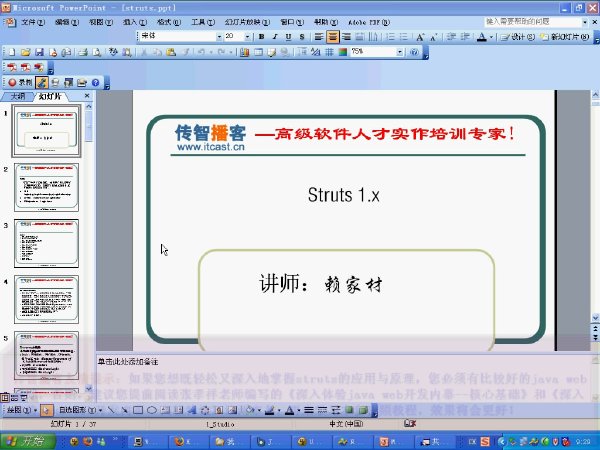This screenshot has width=600, height=450.
Task: Open the line color dropdown arrow
Action: click(x=279, y=411)
